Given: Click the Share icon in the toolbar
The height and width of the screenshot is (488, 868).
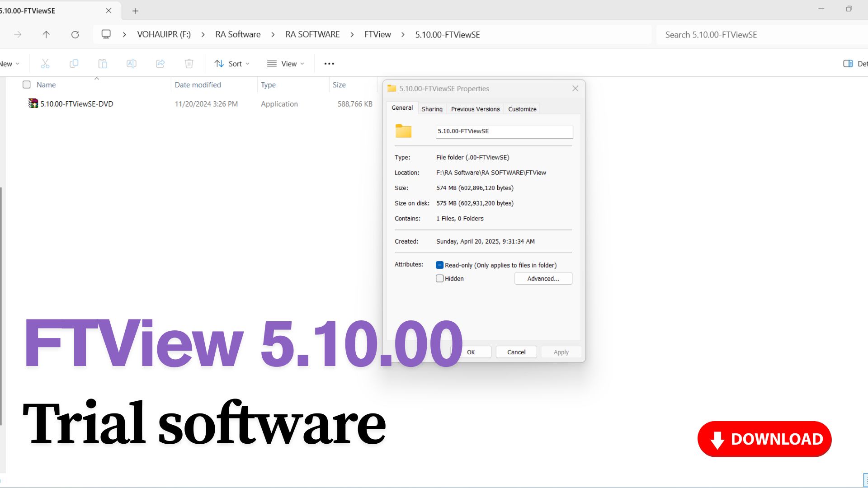Looking at the screenshot, I should tap(160, 63).
